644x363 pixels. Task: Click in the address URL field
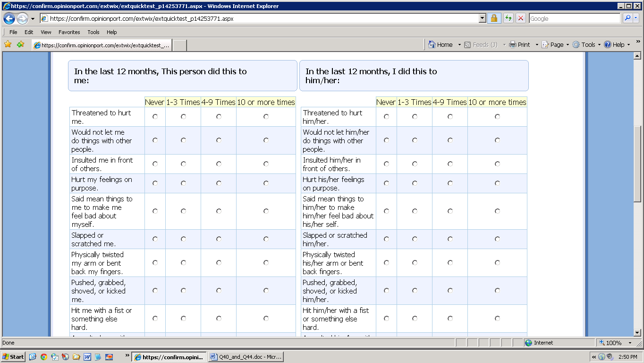click(259, 18)
